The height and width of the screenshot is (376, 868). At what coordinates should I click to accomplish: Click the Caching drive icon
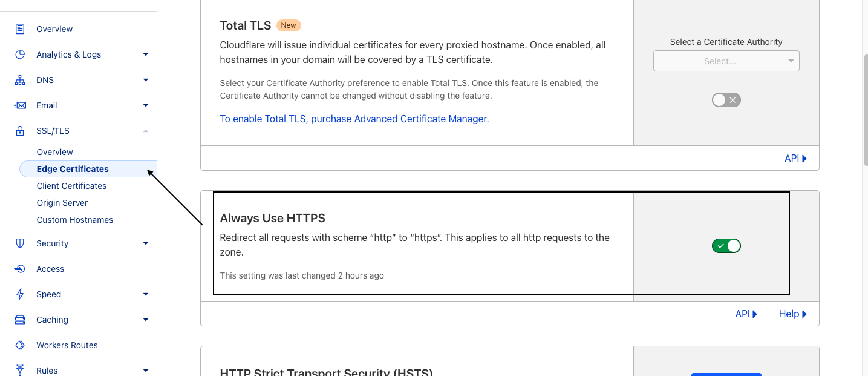(20, 320)
